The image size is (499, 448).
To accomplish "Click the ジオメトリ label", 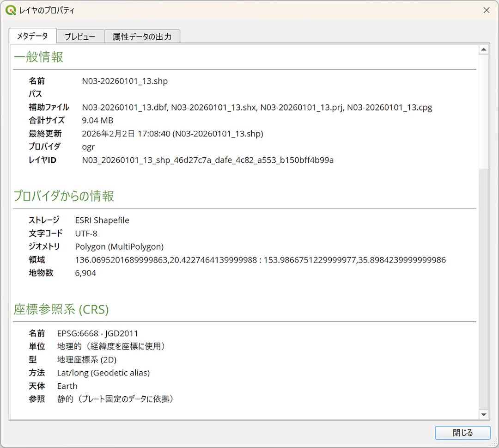I will click(44, 246).
